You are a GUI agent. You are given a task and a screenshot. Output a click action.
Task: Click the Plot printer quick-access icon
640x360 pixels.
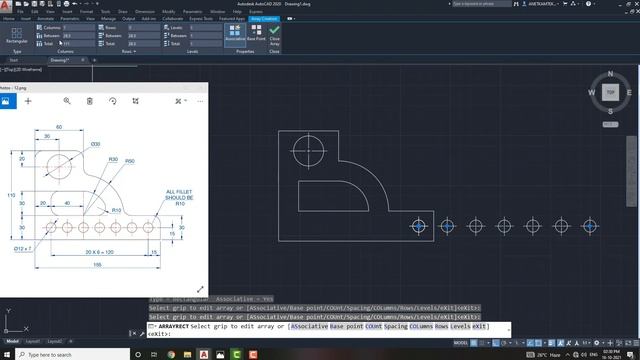pos(67,4)
